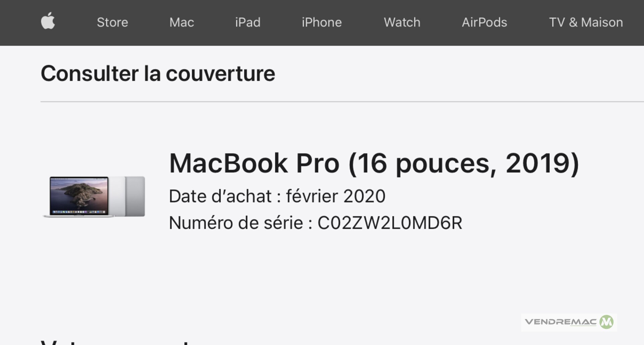Click the MacBook Pro product thumbnail
The width and height of the screenshot is (644, 345).
point(94,197)
